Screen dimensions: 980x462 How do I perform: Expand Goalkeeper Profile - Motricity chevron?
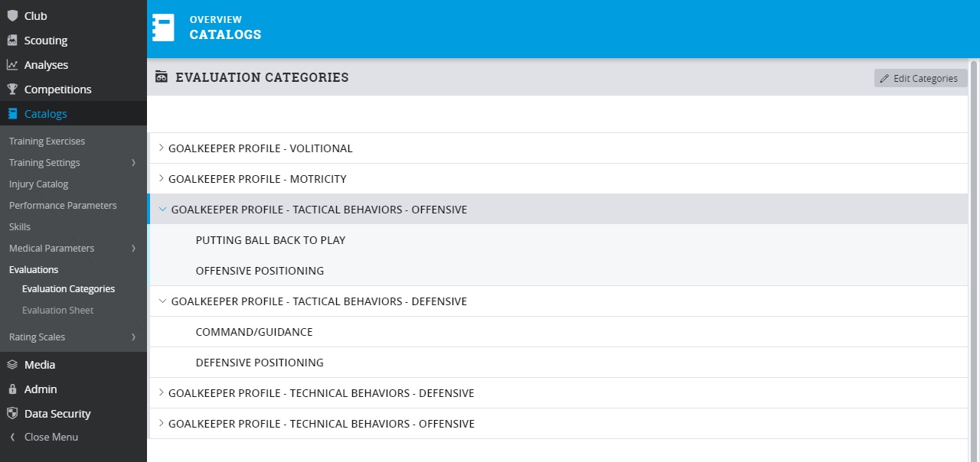(x=161, y=178)
